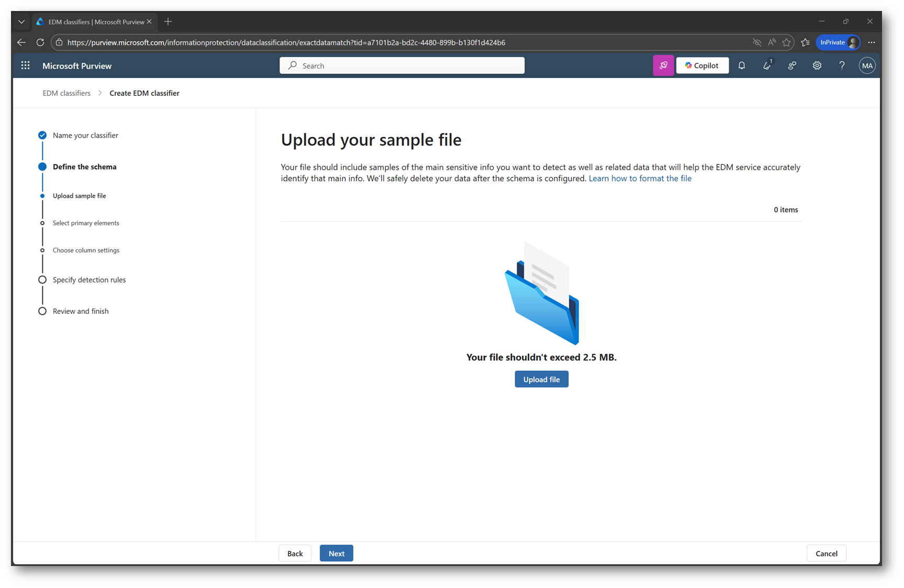Expand the tab actions menu chevron
Viewport: 904px width, 588px height.
[21, 21]
